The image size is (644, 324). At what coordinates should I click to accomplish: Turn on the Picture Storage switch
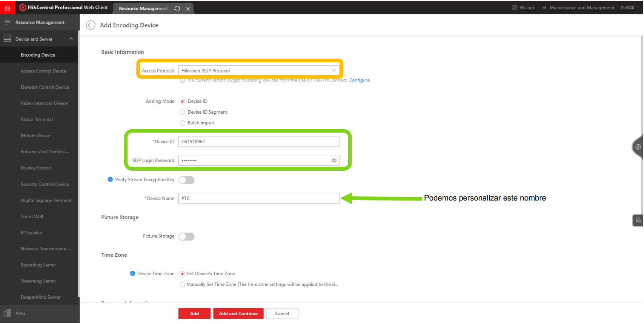(x=186, y=237)
